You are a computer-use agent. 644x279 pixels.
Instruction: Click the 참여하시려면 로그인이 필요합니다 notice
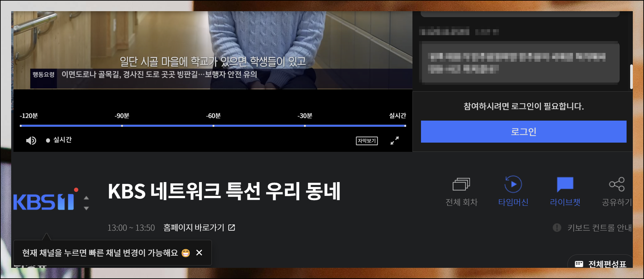point(524,106)
